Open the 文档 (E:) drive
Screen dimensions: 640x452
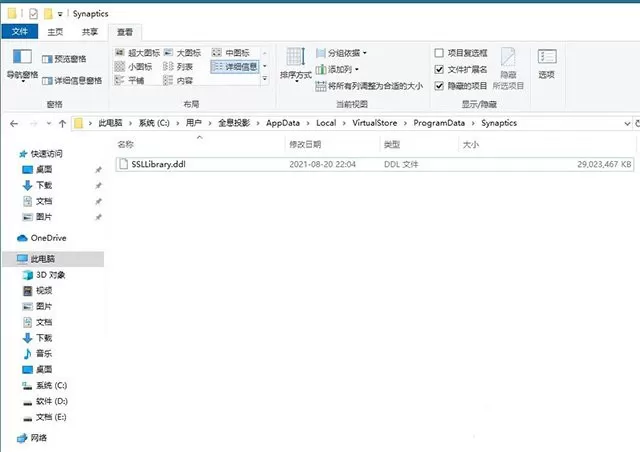coord(44,417)
